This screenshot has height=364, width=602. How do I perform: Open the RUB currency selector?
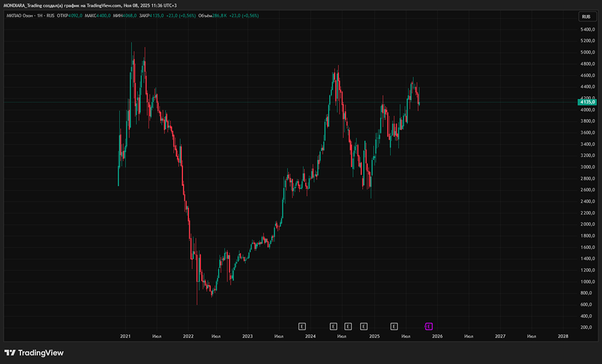tap(586, 16)
